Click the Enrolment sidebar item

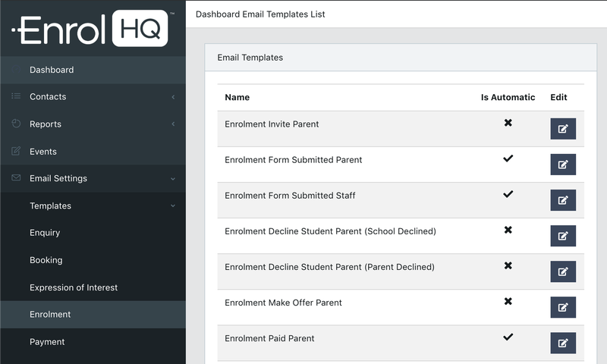pyautogui.click(x=50, y=315)
